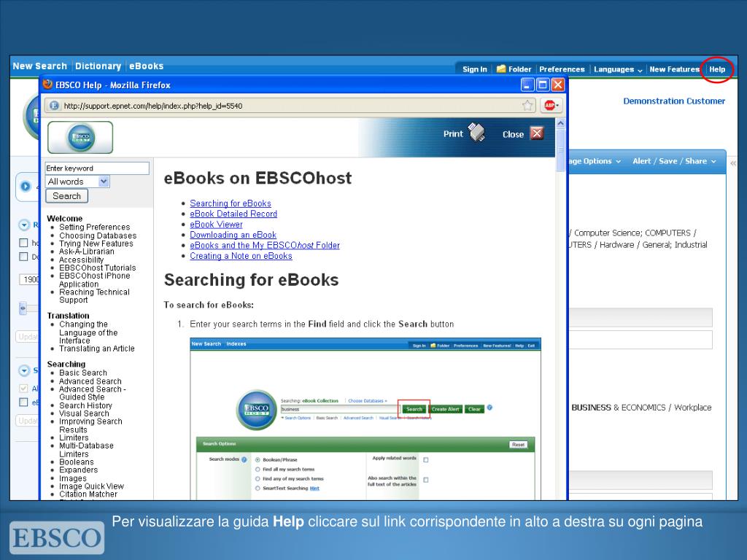The width and height of the screenshot is (747, 560).
Task: Open the eBook Detailed Record link
Action: tap(233, 214)
